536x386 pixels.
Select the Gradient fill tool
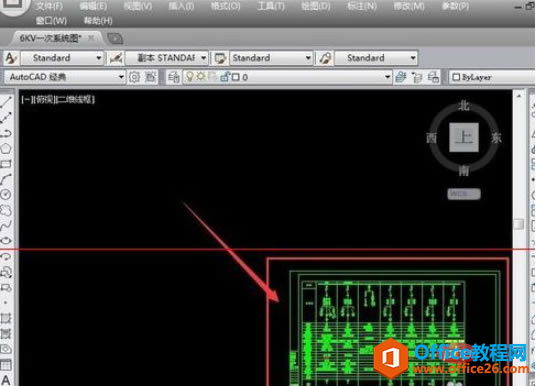6,333
